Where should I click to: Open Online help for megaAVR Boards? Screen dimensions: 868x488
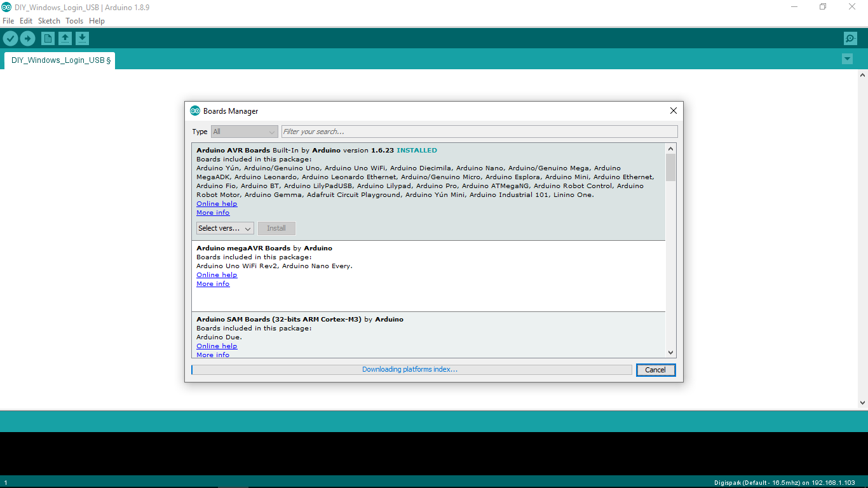click(217, 275)
